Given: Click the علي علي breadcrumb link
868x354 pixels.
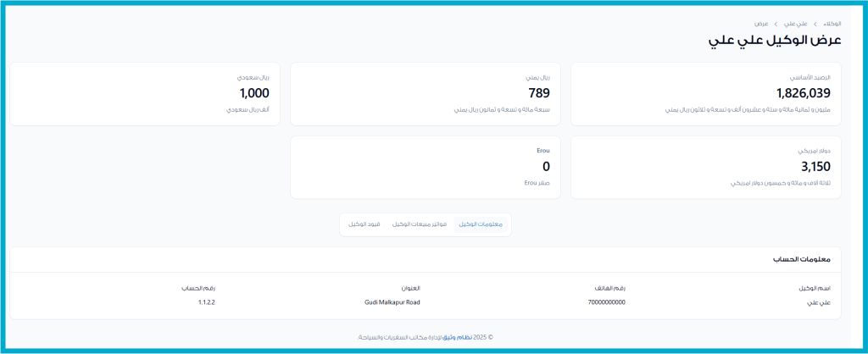Looking at the screenshot, I should click(795, 24).
